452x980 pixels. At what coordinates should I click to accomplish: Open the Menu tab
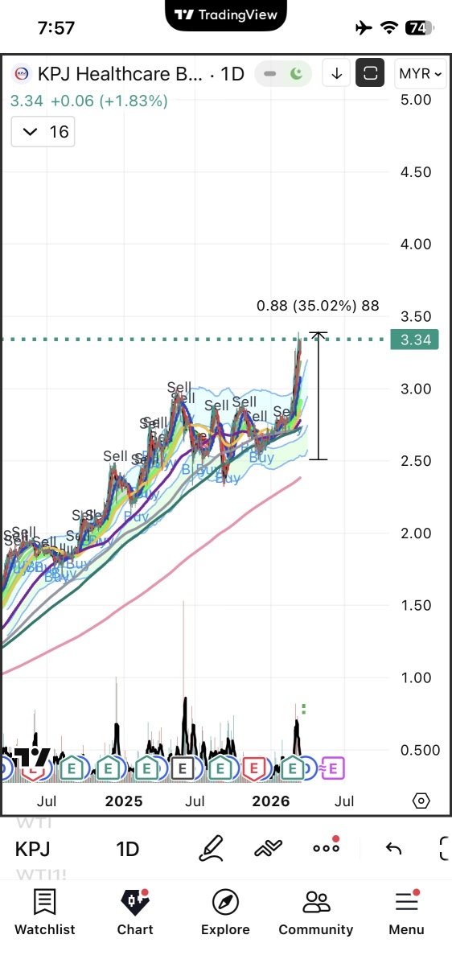pyautogui.click(x=406, y=912)
